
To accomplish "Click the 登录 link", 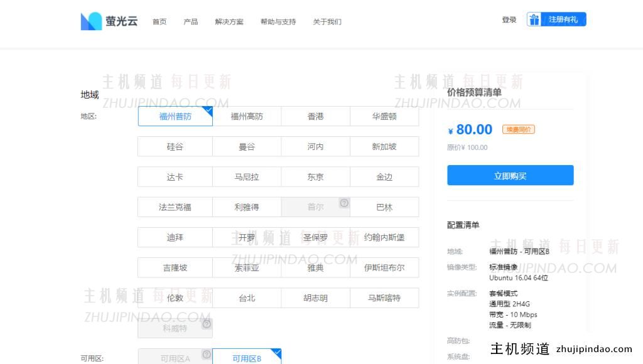I will (509, 19).
